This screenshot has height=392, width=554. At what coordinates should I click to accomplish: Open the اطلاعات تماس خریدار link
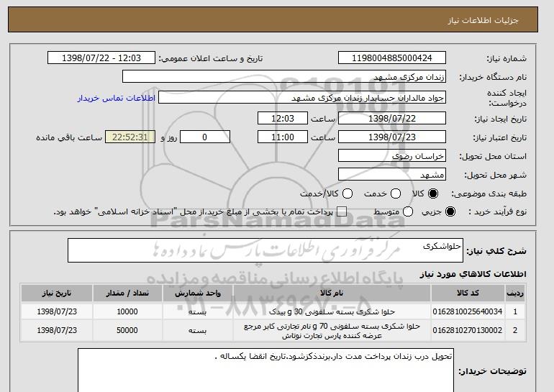tap(117, 98)
